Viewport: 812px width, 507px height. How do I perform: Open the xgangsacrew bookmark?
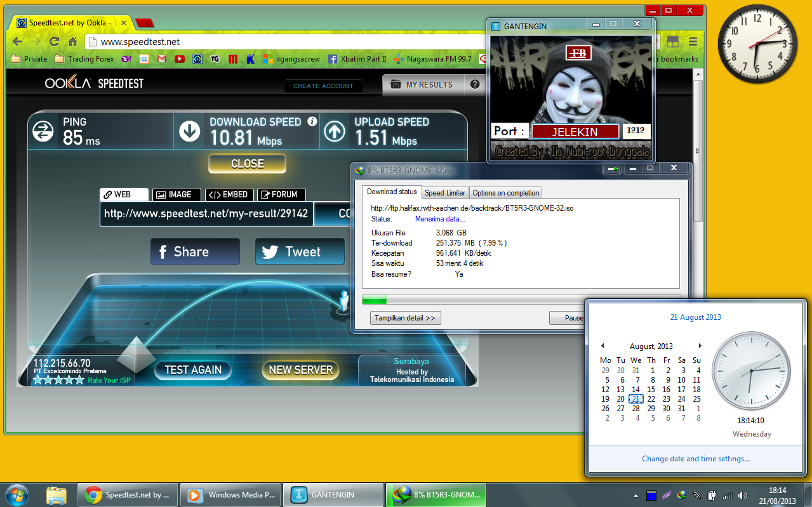[292, 59]
